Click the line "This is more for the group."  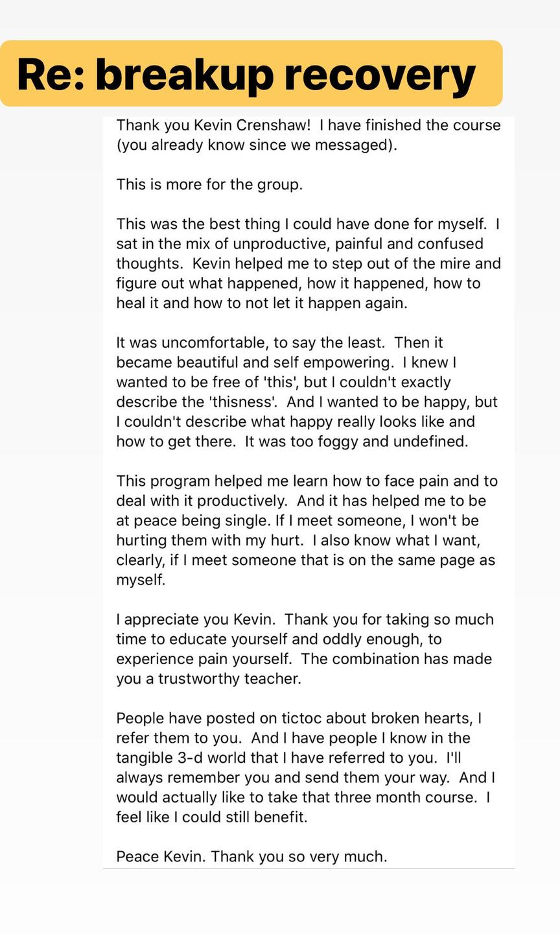click(x=209, y=184)
